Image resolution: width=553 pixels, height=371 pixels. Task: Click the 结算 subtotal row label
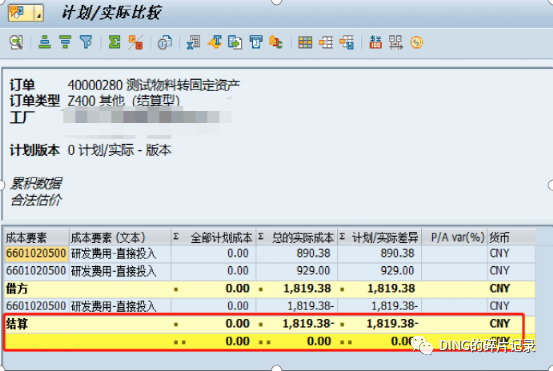[17, 324]
